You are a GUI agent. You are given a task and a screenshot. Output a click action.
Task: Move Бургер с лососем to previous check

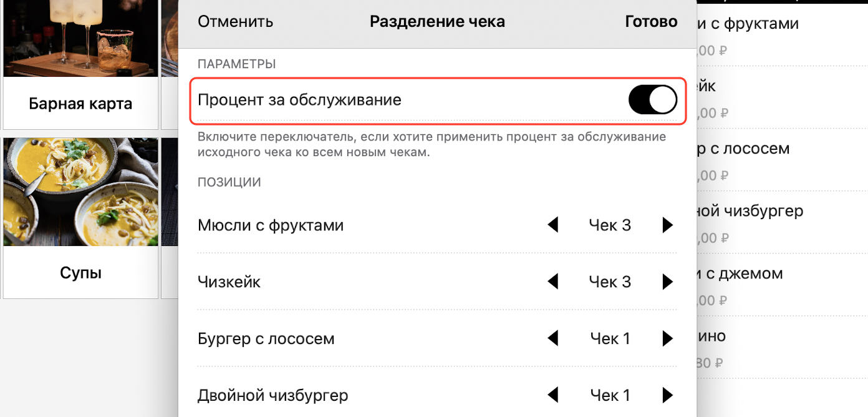click(552, 339)
